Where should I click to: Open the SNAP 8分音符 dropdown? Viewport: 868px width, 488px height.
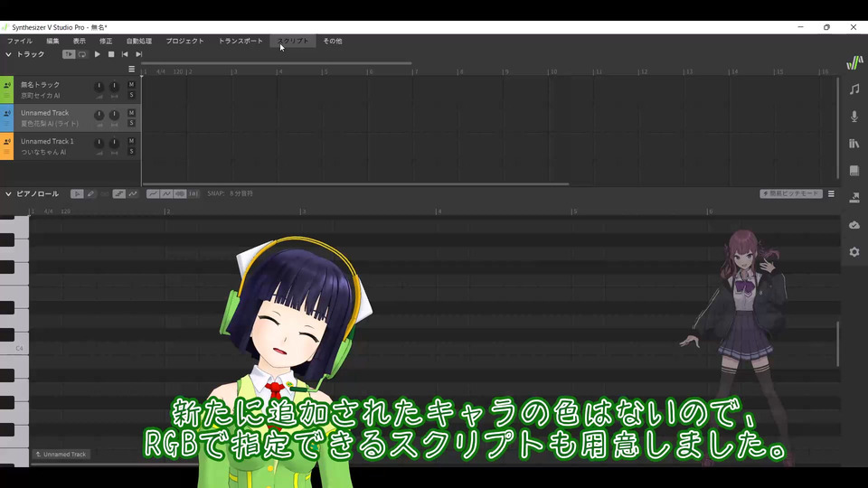[x=241, y=193]
